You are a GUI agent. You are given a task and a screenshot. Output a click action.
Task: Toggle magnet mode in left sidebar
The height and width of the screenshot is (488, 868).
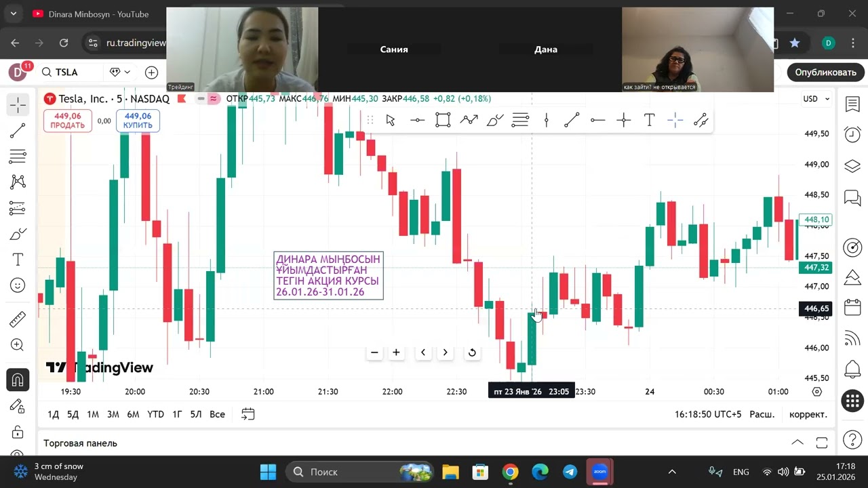tap(18, 380)
